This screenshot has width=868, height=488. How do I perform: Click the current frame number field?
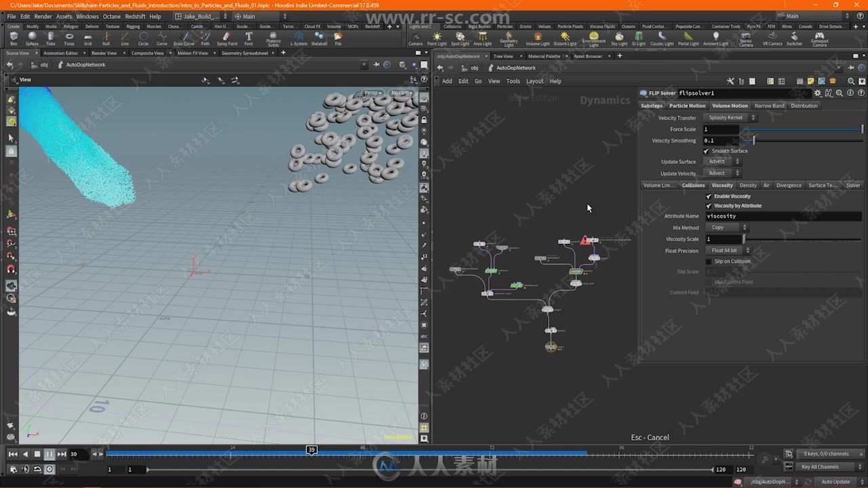(x=79, y=454)
